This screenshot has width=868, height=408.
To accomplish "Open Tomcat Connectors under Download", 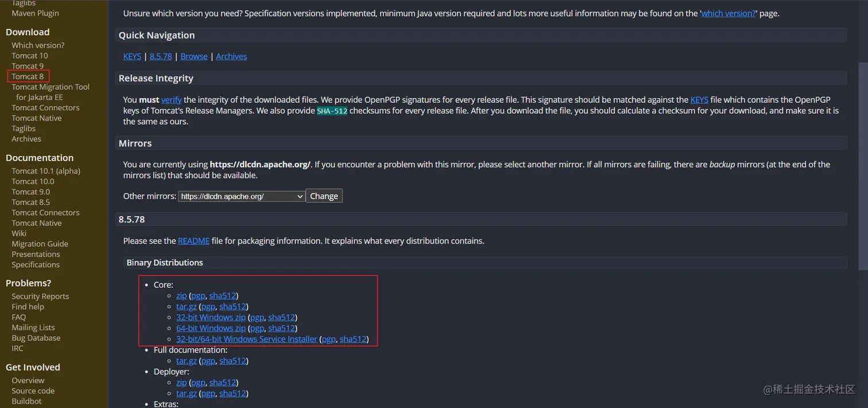I will click(x=45, y=108).
